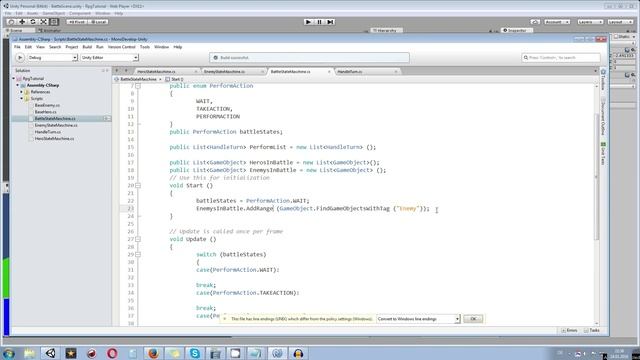The image size is (640, 360).
Task: Open MonoDevelop Edit menu
Action: click(x=28, y=47)
